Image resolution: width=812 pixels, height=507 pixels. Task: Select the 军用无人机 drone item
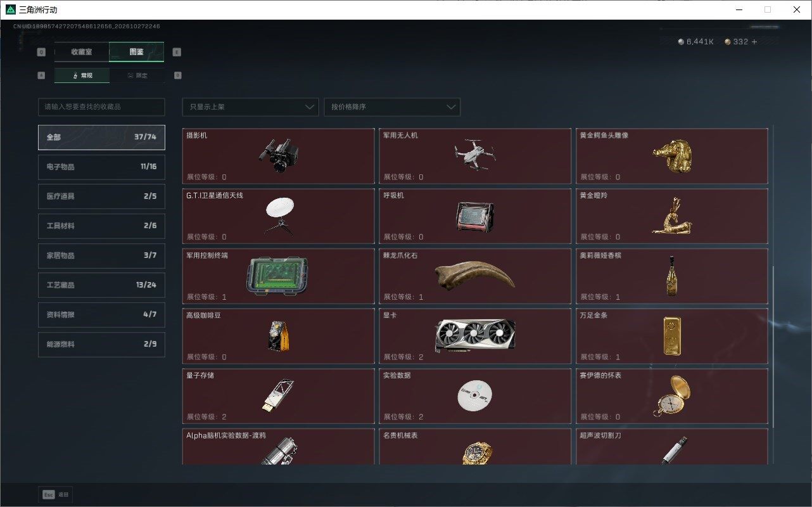click(475, 156)
